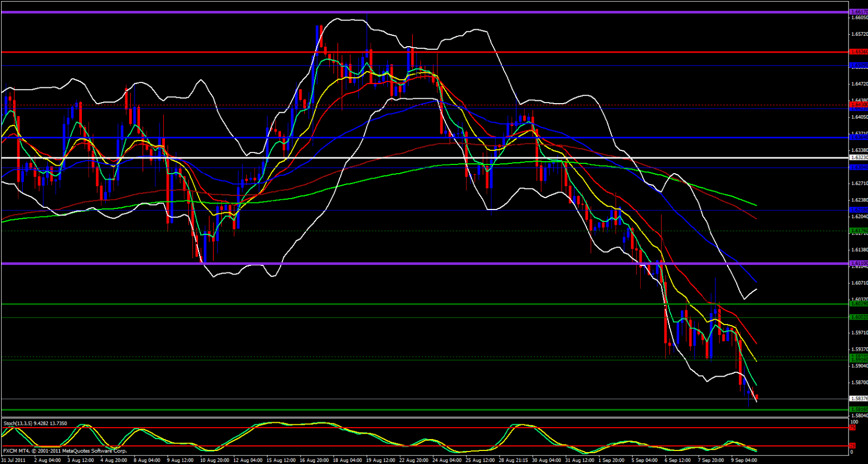
Task: Click the stochastic 25 level tag
Action: click(x=852, y=446)
